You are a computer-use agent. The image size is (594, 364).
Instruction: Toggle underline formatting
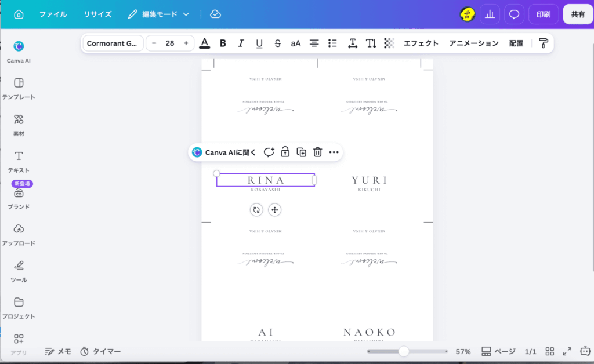click(259, 43)
